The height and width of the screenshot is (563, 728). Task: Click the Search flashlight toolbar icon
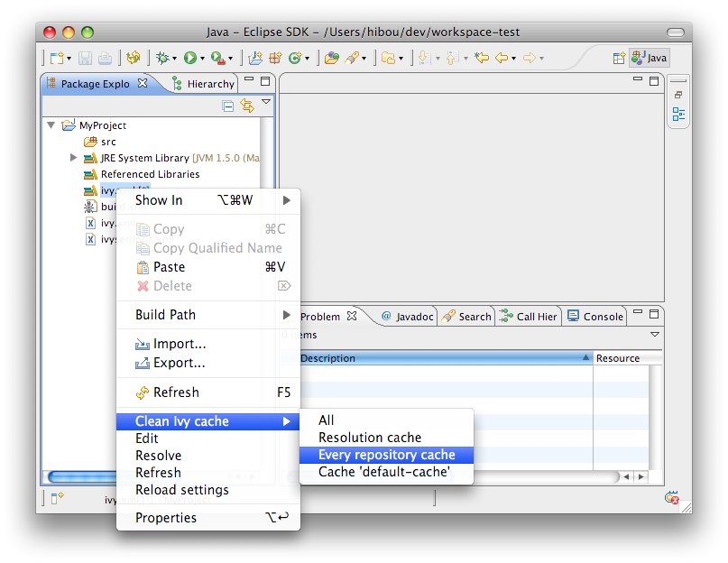tap(351, 58)
